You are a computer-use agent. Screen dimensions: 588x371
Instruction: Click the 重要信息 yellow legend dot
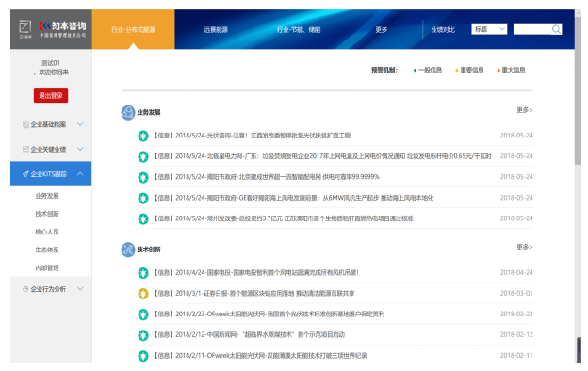(456, 70)
